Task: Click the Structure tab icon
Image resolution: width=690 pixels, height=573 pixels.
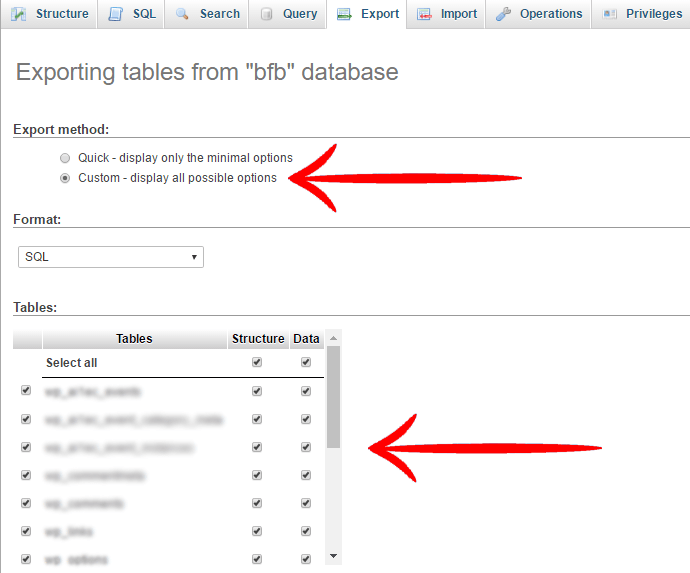Action: pos(18,14)
